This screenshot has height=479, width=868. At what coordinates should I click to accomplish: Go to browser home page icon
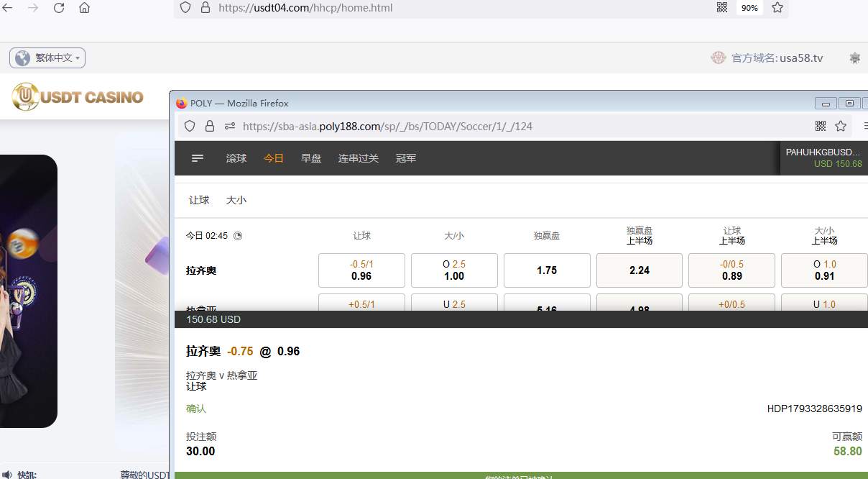85,8
